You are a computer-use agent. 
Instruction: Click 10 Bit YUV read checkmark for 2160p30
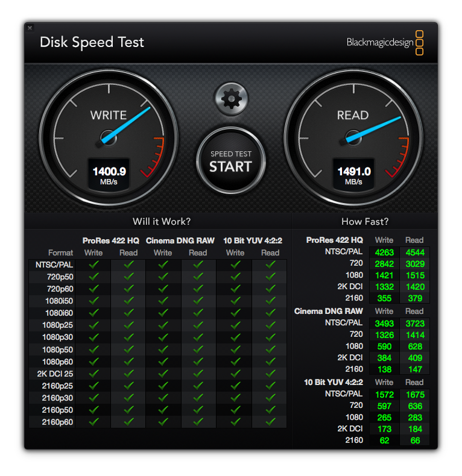[x=270, y=398]
